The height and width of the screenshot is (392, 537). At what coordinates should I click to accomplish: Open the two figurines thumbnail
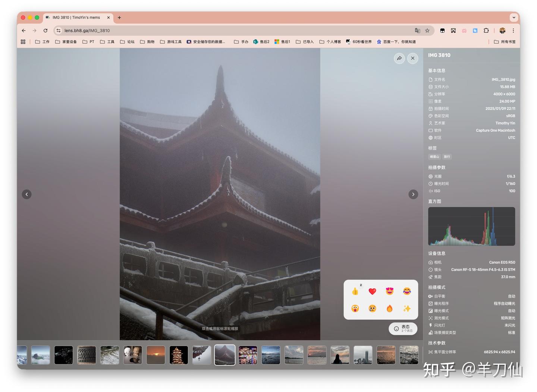pos(133,355)
